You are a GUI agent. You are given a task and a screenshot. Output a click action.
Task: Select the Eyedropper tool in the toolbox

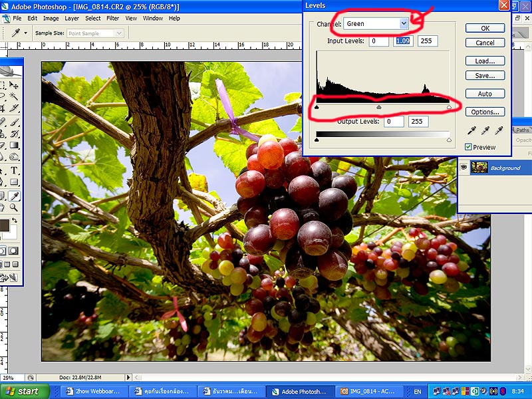point(15,196)
